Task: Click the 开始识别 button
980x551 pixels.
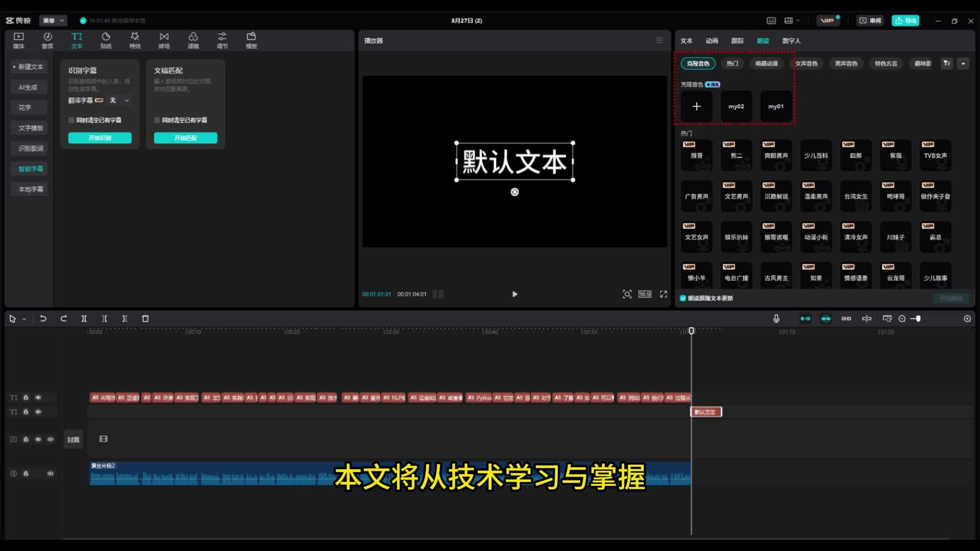Action: click(x=100, y=138)
